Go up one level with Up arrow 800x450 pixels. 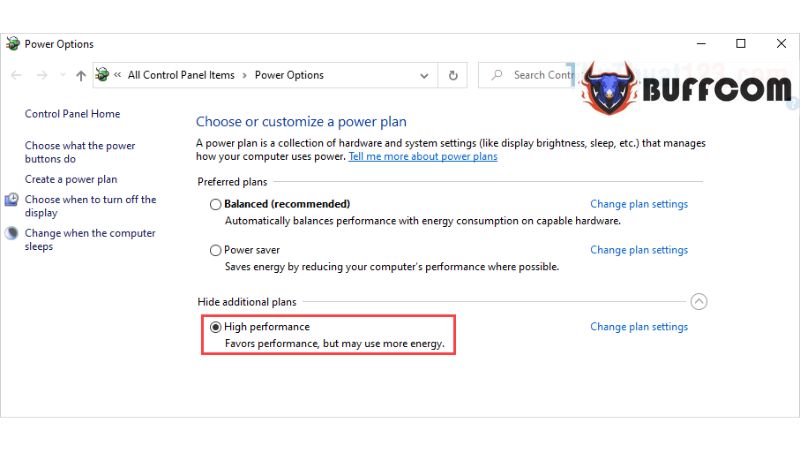[x=81, y=76]
